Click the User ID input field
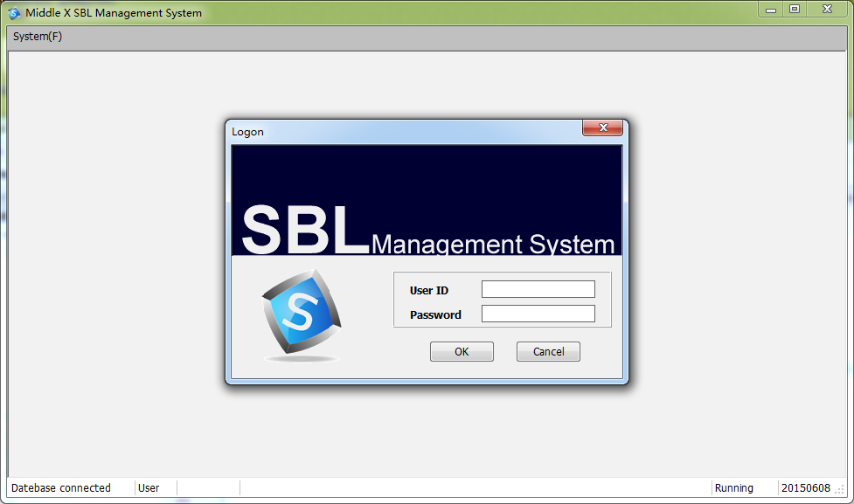The height and width of the screenshot is (504, 854). point(538,289)
